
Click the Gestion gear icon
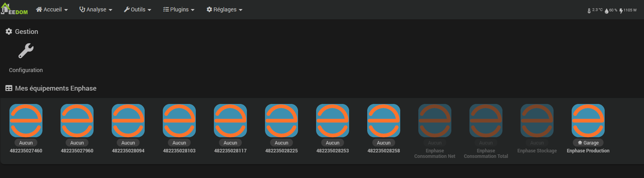pos(9,32)
